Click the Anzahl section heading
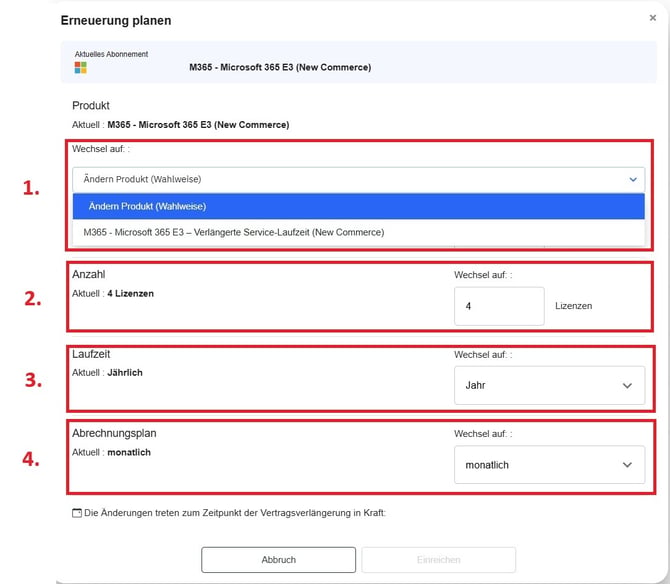 pos(88,274)
